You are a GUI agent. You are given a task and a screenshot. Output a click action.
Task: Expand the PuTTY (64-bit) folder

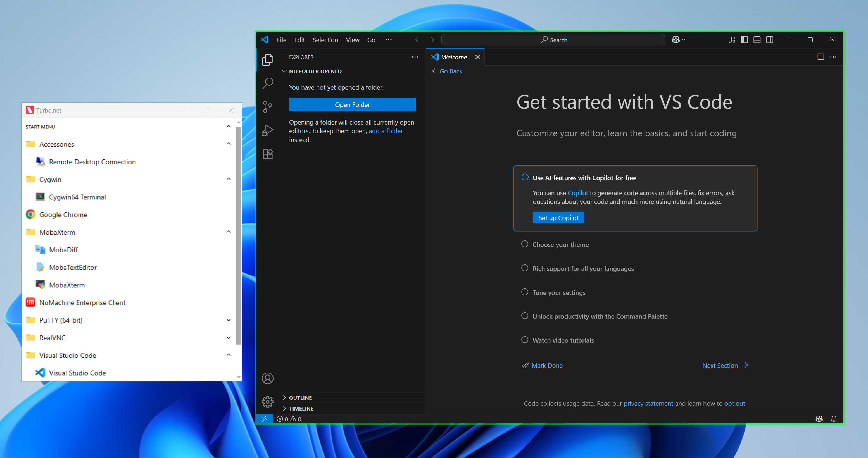pos(229,320)
